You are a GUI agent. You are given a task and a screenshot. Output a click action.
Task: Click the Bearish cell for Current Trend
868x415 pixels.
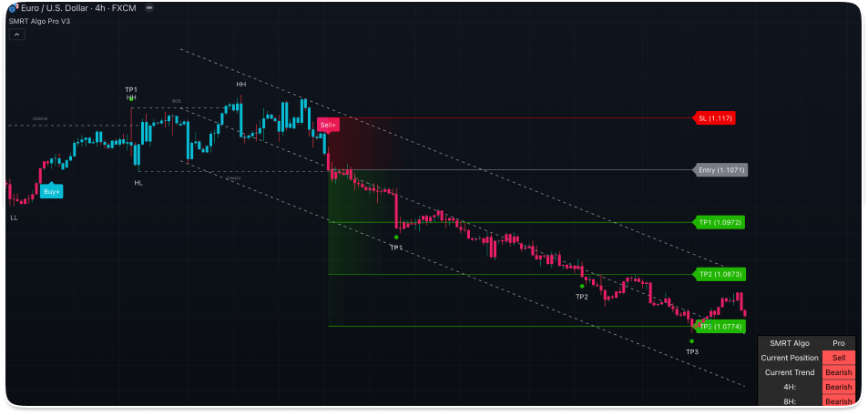(x=839, y=372)
